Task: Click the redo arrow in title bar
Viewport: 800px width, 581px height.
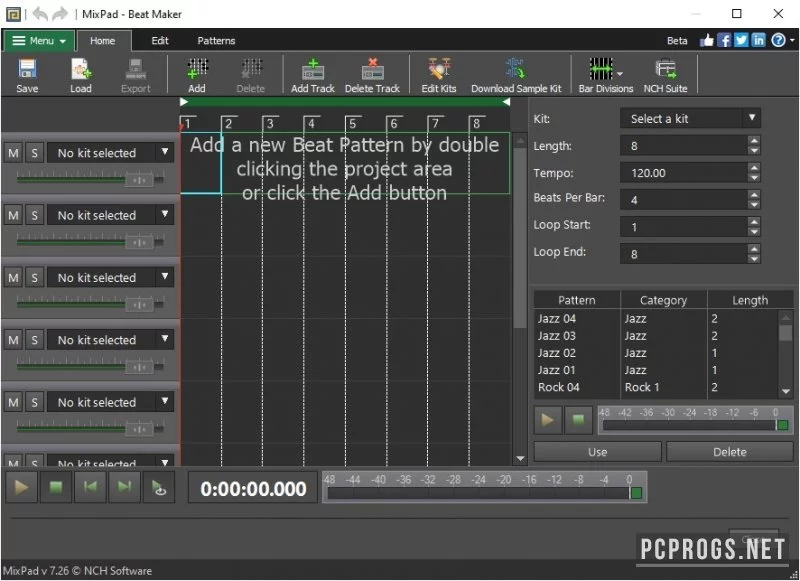Action: pyautogui.click(x=60, y=14)
